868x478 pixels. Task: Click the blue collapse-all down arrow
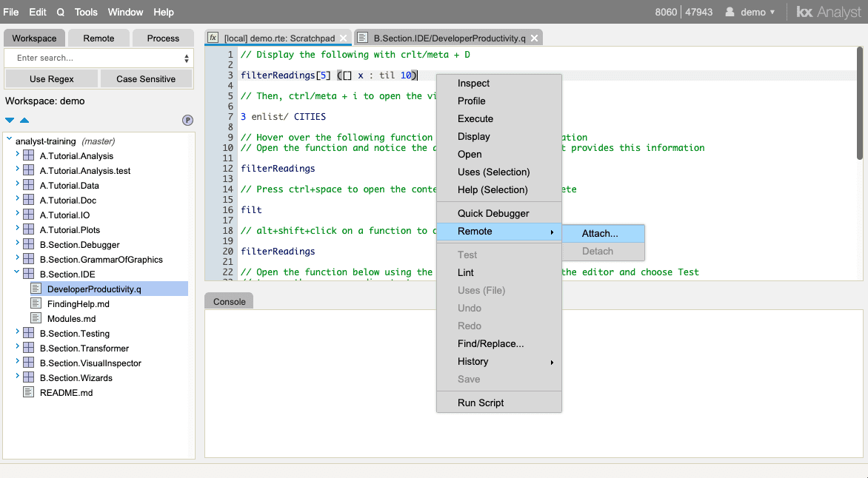(x=10, y=120)
